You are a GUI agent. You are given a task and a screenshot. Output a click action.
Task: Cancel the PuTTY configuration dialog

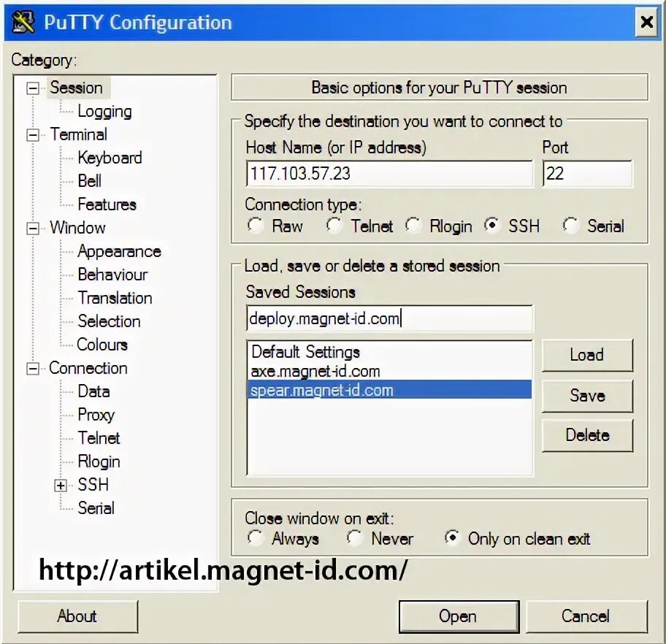click(586, 616)
